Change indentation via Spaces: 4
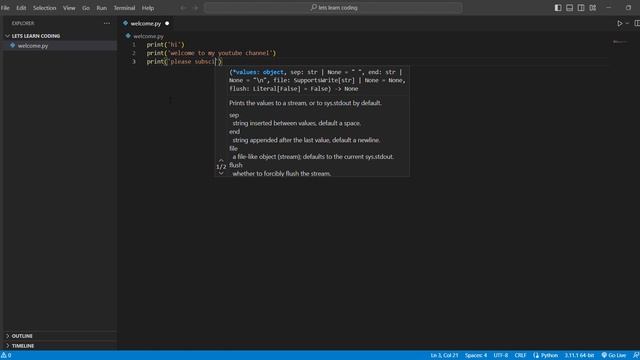Screen dimensions: 640x360 pos(476,356)
